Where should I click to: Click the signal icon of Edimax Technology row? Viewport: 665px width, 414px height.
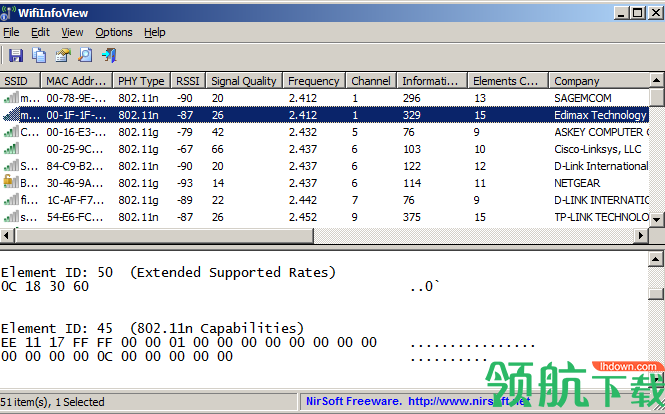coord(11,115)
